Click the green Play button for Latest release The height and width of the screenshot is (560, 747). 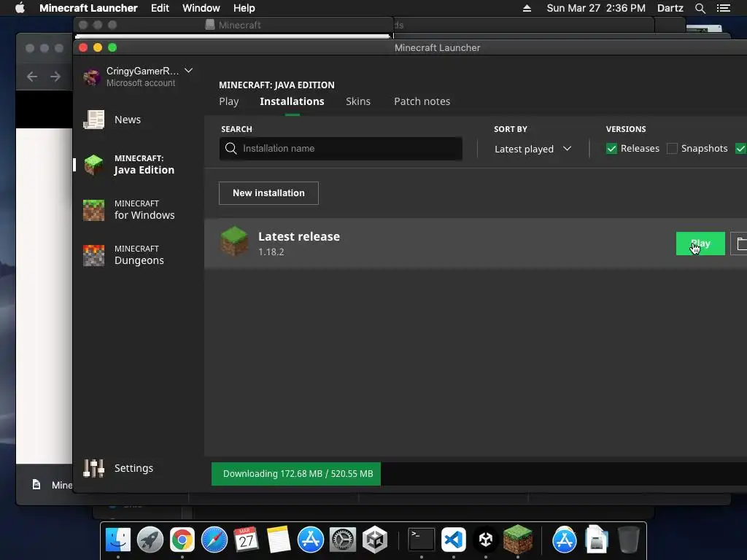coord(700,244)
